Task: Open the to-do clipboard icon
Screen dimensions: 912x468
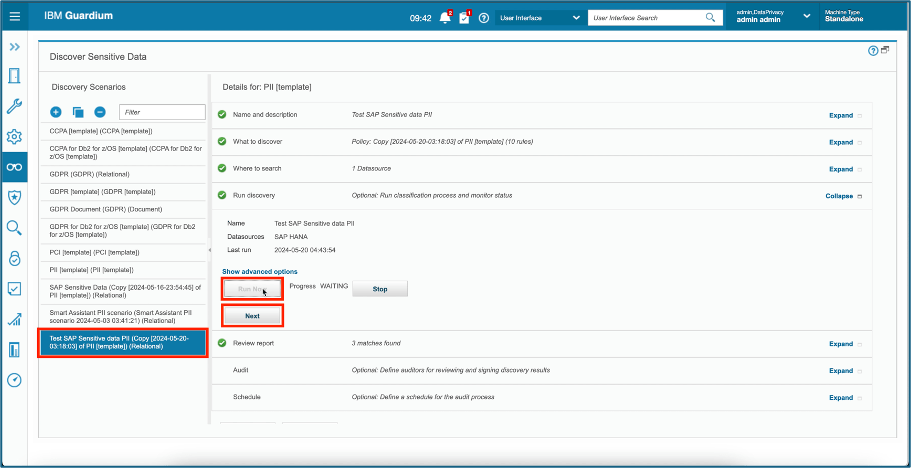Action: [x=464, y=17]
